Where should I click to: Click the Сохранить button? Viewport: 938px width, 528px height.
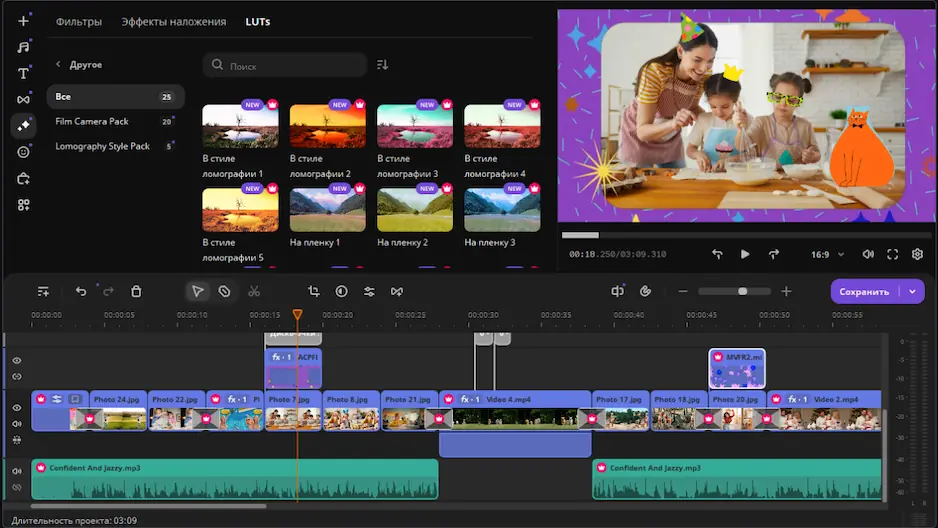tap(864, 292)
